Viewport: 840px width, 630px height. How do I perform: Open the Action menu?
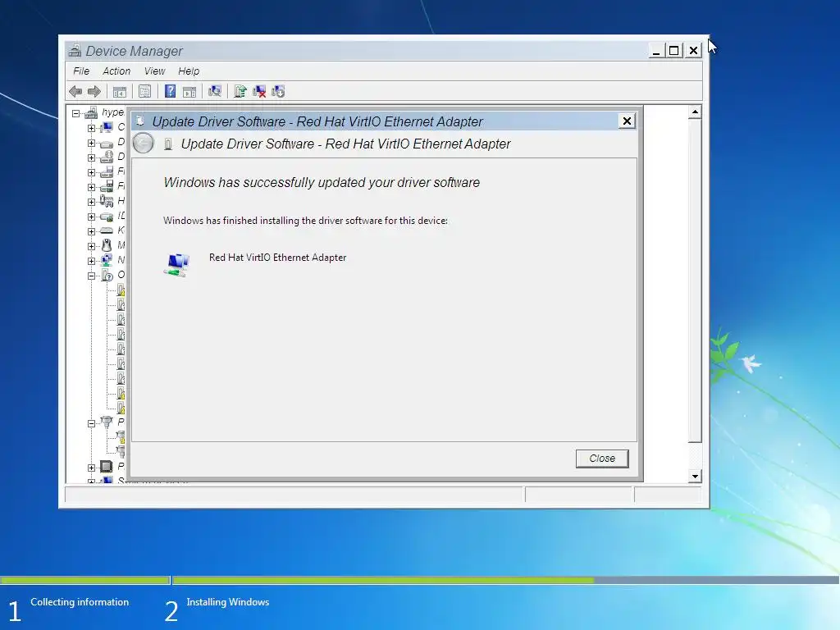click(x=116, y=71)
